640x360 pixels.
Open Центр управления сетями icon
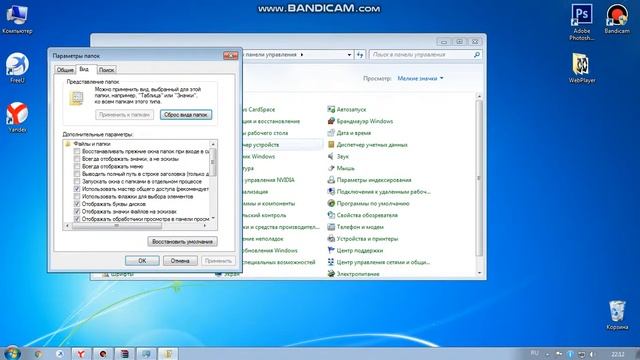click(331, 262)
